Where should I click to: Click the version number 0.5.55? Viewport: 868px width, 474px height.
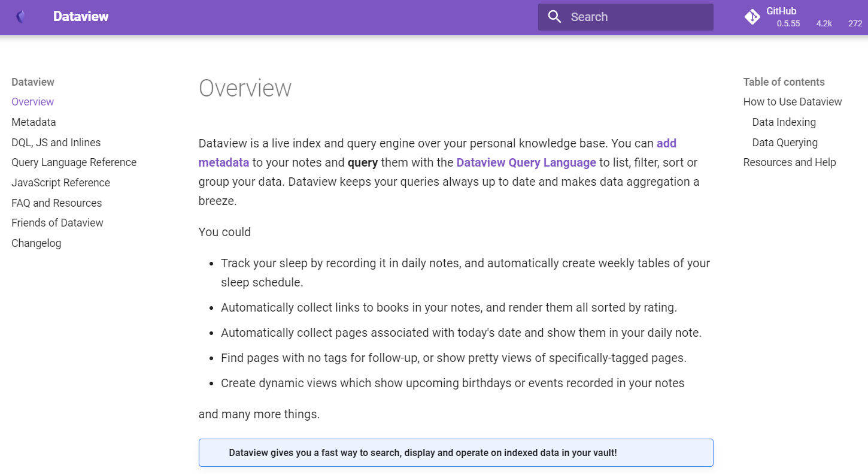(787, 23)
